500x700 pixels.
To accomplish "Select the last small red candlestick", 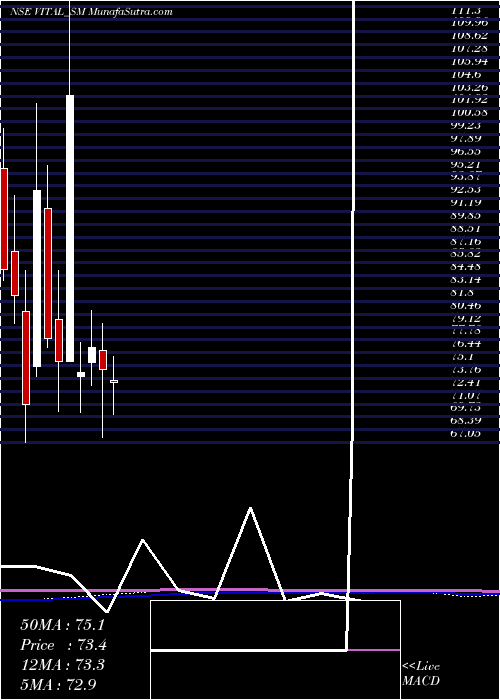I will (114, 381).
